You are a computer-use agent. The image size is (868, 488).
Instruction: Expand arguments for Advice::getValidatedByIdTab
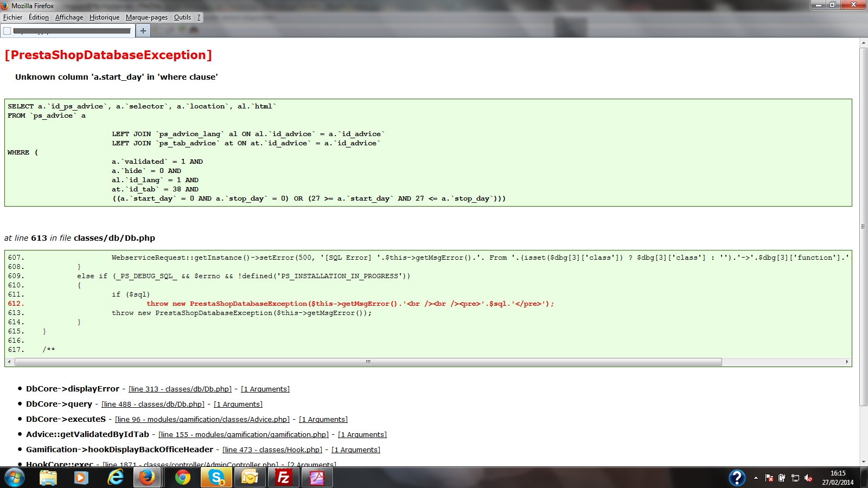pyautogui.click(x=362, y=435)
